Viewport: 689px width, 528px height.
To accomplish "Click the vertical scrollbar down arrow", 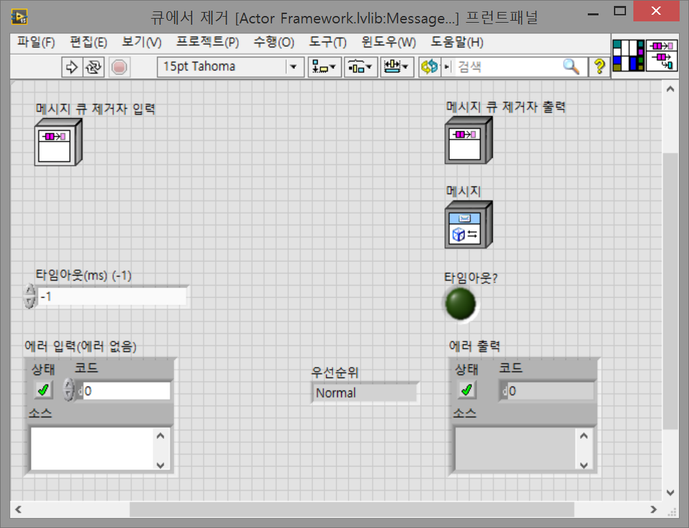I will pyautogui.click(x=670, y=492).
